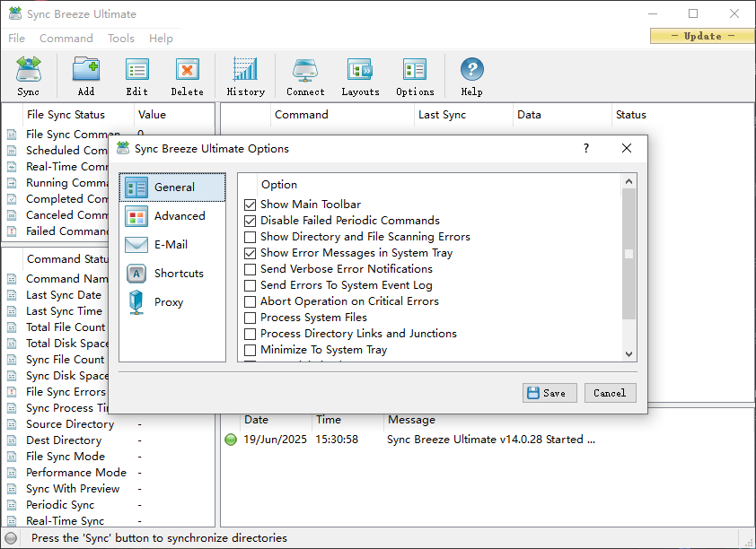
Task: Enable Send Errors To System Event Log
Action: point(250,285)
